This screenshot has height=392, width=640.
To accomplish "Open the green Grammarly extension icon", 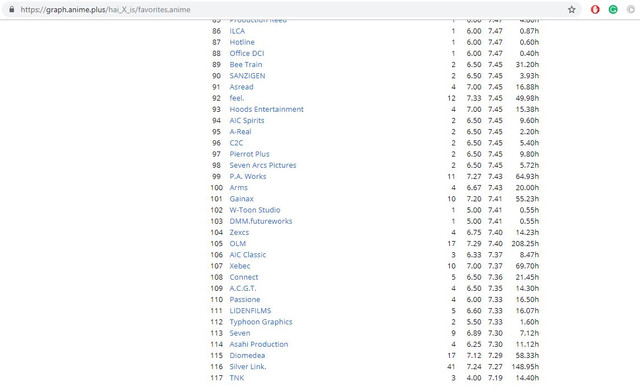I will [613, 9].
